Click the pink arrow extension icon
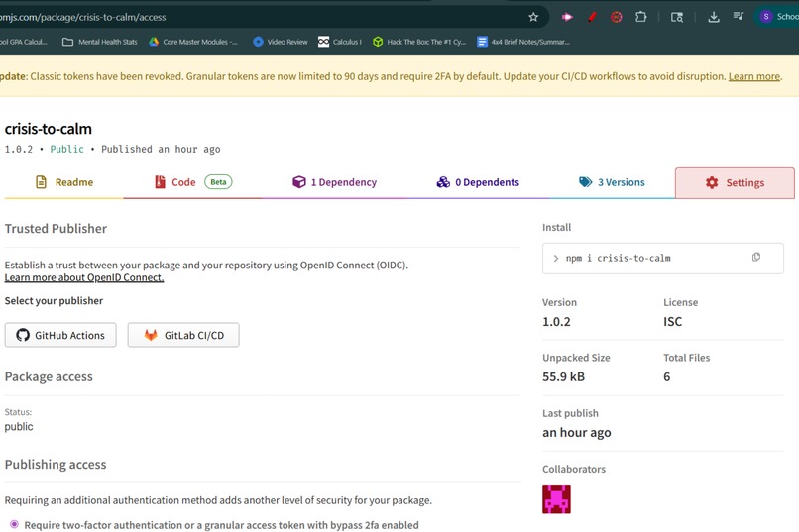The width and height of the screenshot is (799, 532). click(567, 17)
